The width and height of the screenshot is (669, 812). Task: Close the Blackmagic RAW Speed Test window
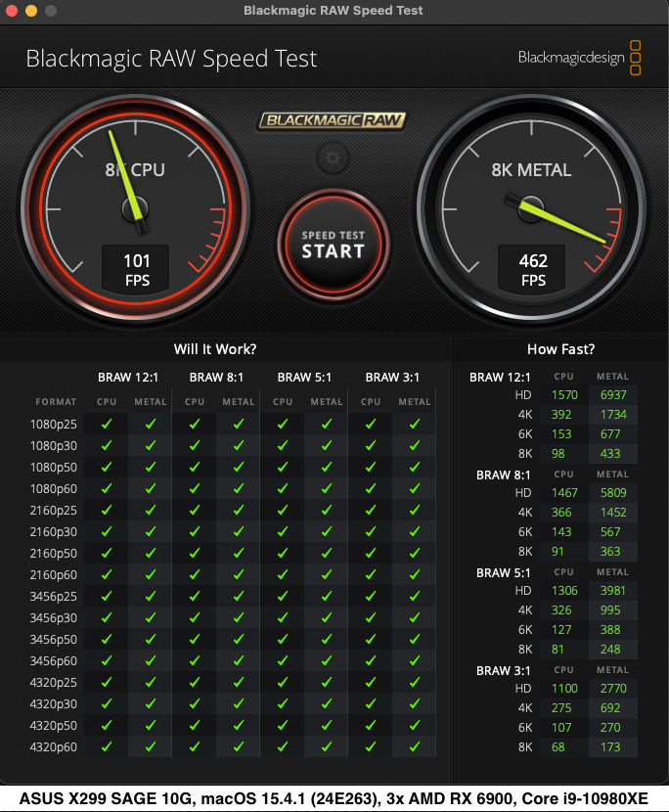coord(11,11)
